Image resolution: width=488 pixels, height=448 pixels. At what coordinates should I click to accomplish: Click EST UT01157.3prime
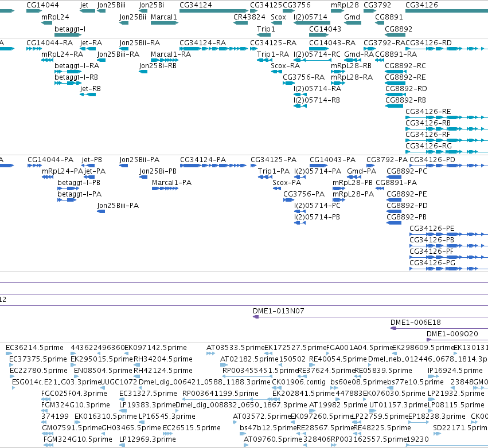[x=373, y=411]
